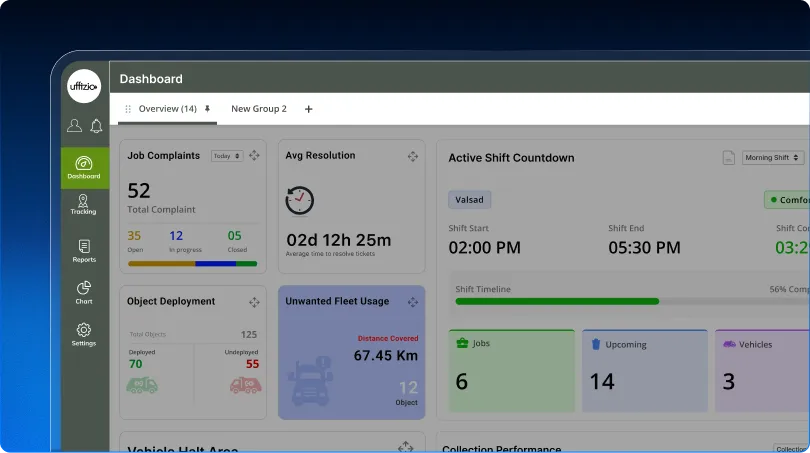
Task: Click the Upcoming bin icon
Action: pyautogui.click(x=596, y=344)
